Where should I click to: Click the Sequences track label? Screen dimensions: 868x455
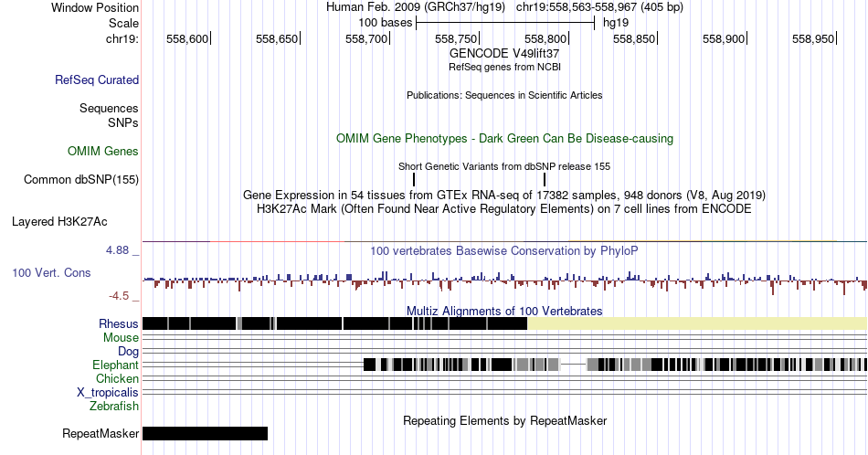[x=109, y=108]
